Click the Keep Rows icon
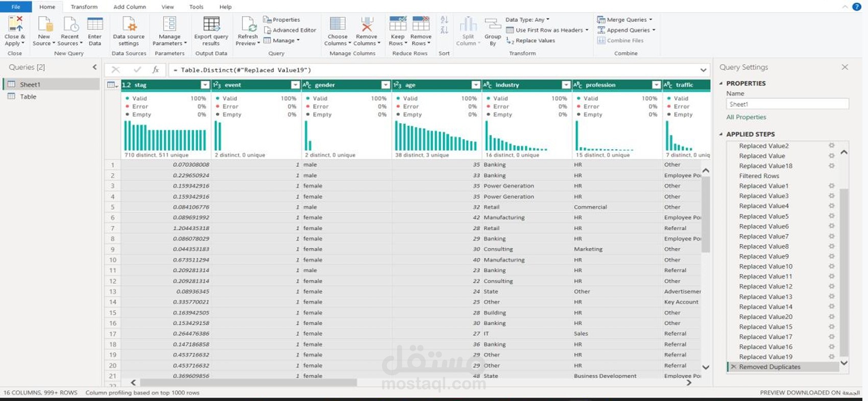 398,24
